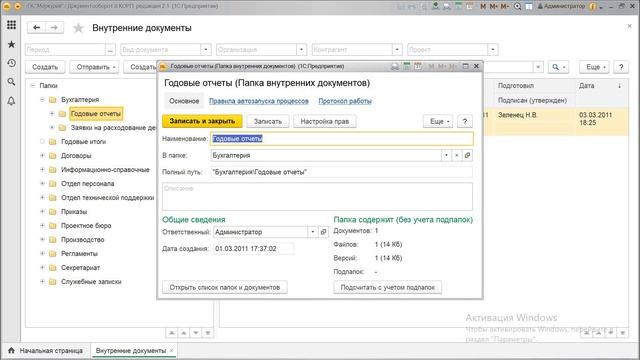Clear the list search field
This screenshot has height=360, width=640.
(x=538, y=67)
